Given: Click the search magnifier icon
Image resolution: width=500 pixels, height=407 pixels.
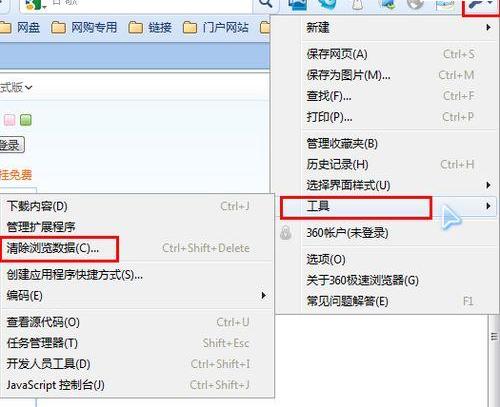Looking at the screenshot, I should click(x=266, y=3).
